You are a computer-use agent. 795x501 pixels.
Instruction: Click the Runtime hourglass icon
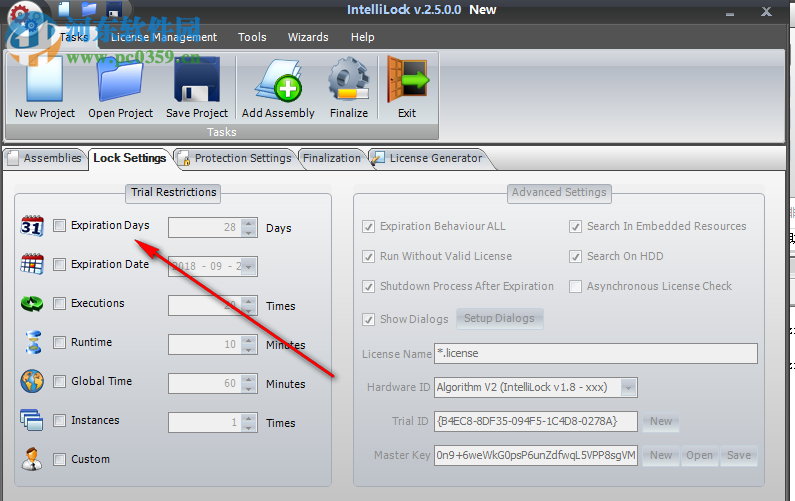coord(33,342)
